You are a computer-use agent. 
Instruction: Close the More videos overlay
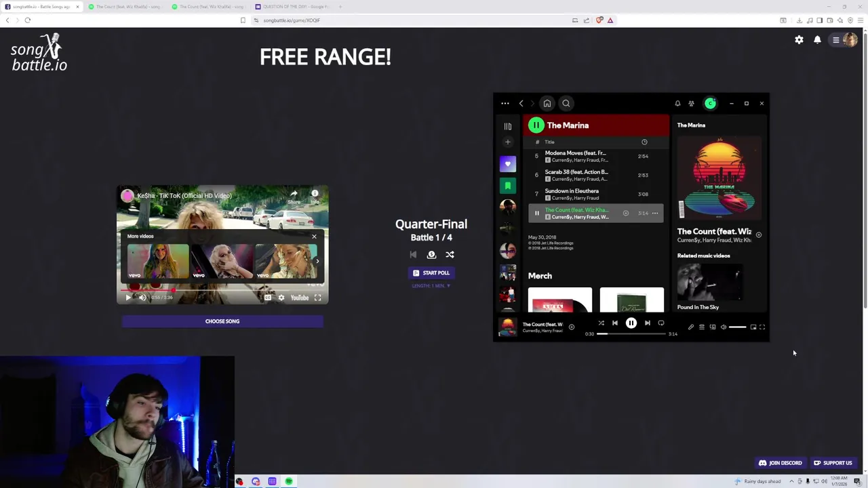pos(314,237)
